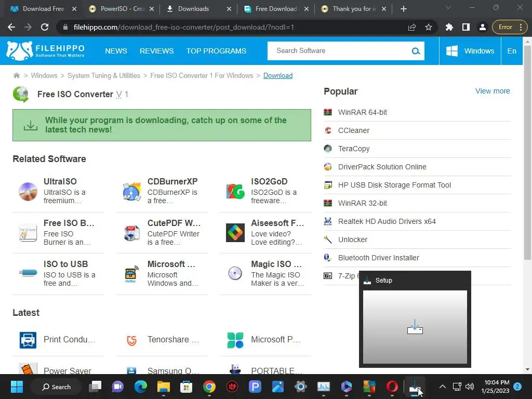Image resolution: width=532 pixels, height=399 pixels.
Task: Open the WinRAR 32-bit link
Action: click(x=363, y=203)
